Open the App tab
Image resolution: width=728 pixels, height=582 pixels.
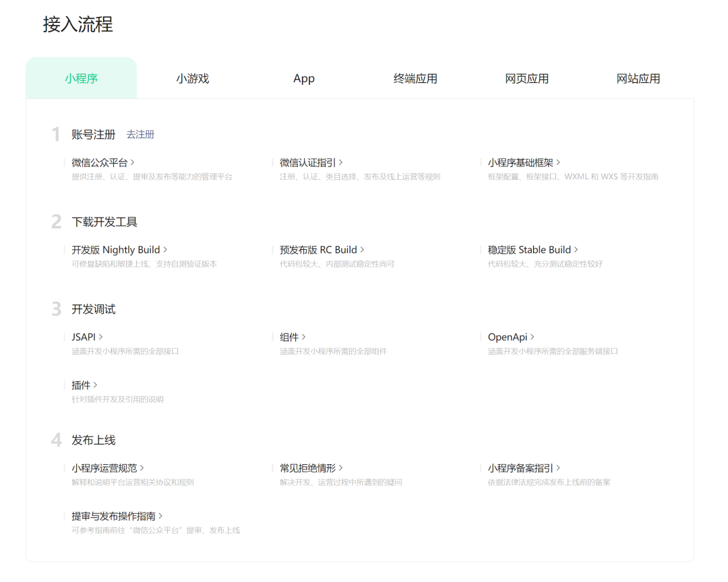304,78
